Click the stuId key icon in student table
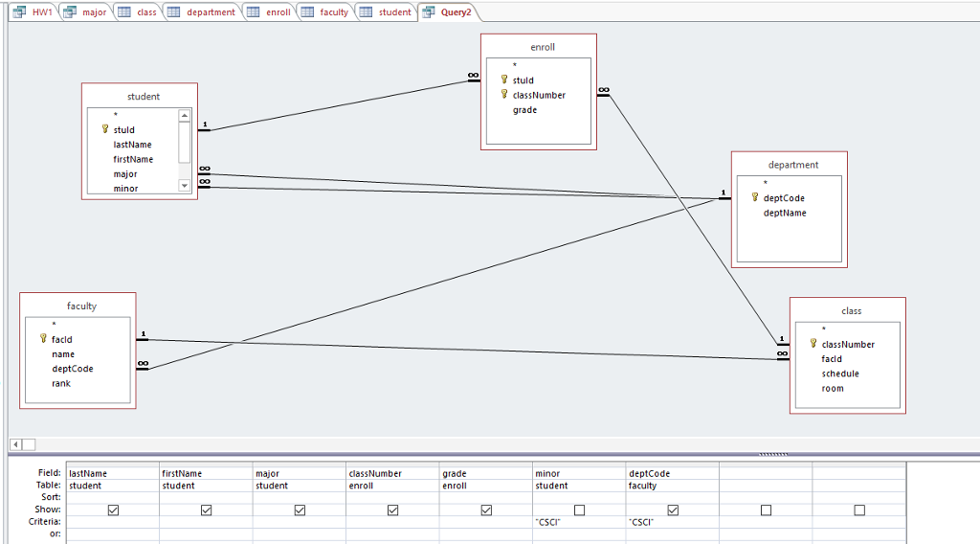The height and width of the screenshot is (544, 980). coord(105,128)
